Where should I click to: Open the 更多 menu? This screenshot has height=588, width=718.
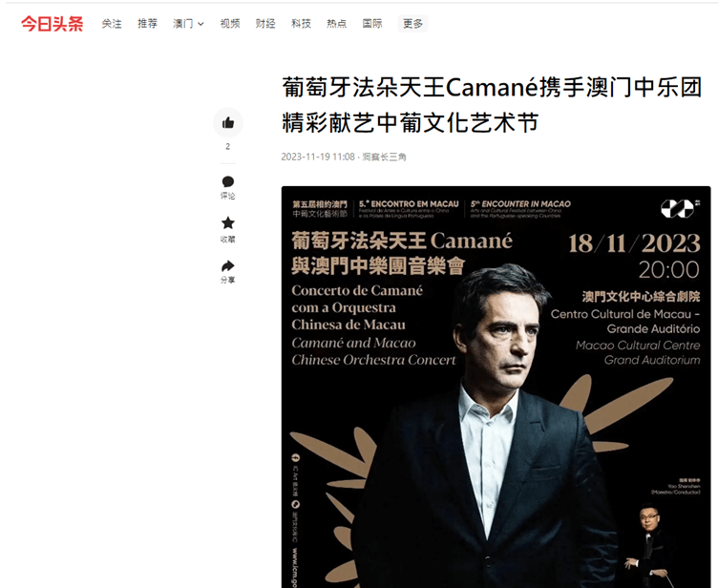point(412,24)
